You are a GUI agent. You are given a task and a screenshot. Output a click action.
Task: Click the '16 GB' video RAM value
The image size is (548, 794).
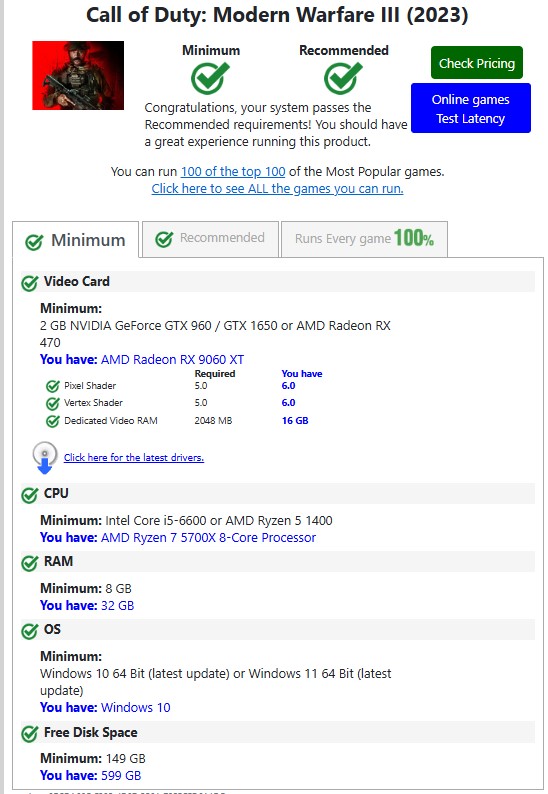coord(295,420)
